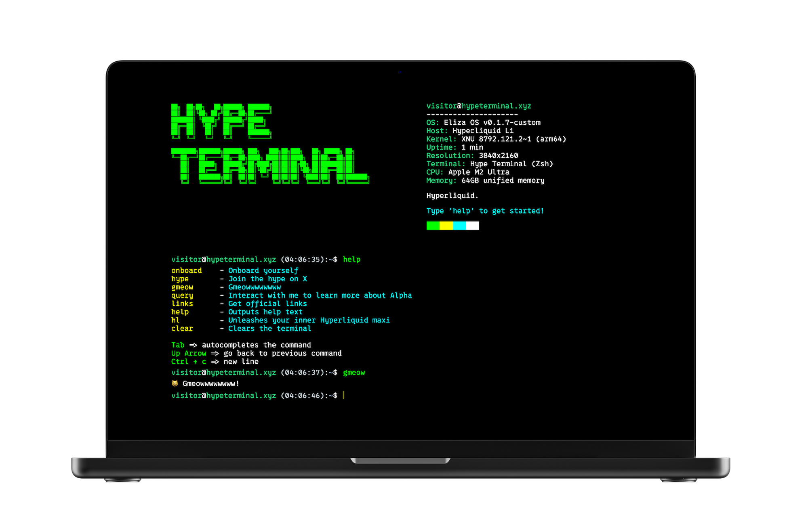Click the 'Outputs help text' description
The image size is (808, 532).
(265, 312)
